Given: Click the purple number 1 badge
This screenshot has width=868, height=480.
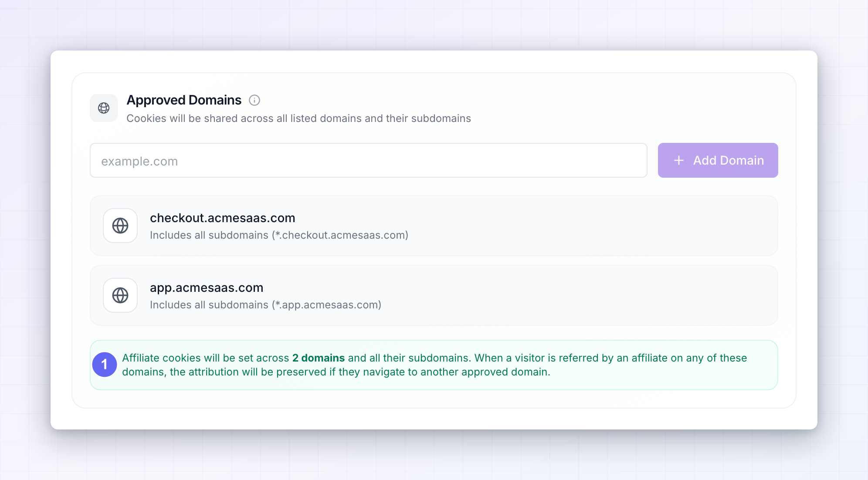Looking at the screenshot, I should (105, 365).
